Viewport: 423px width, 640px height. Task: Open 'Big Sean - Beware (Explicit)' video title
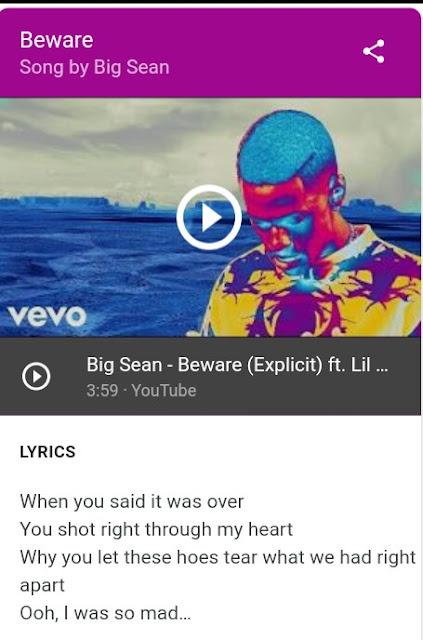tap(237, 364)
